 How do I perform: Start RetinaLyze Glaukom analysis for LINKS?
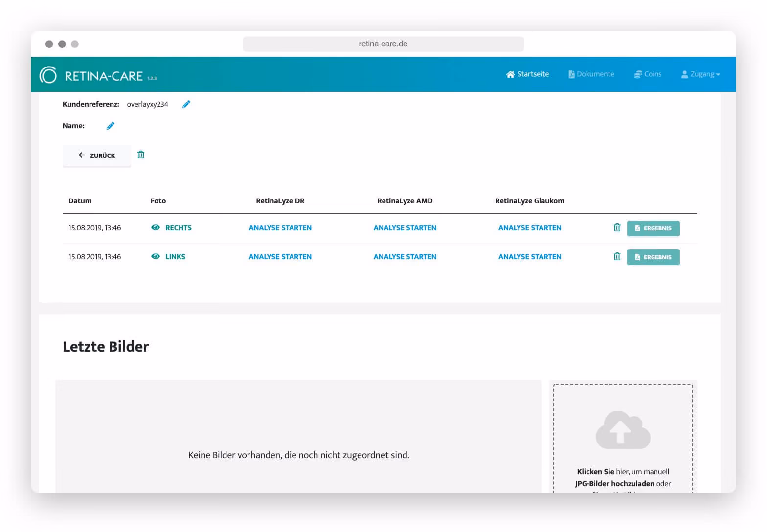pos(530,257)
